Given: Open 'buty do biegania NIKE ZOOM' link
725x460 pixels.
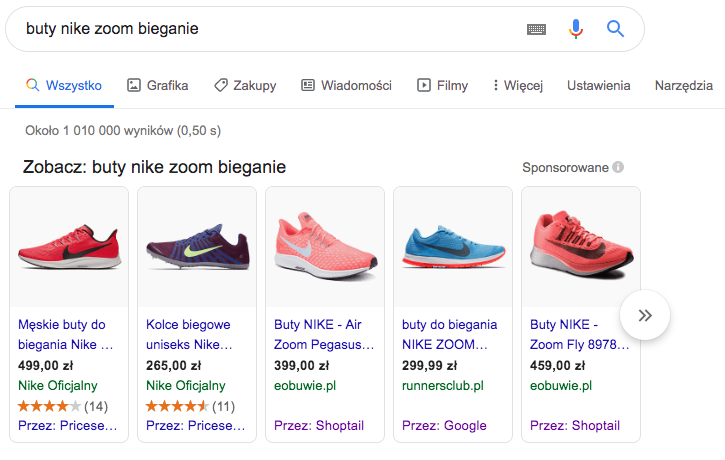Looking at the screenshot, I should (x=449, y=334).
